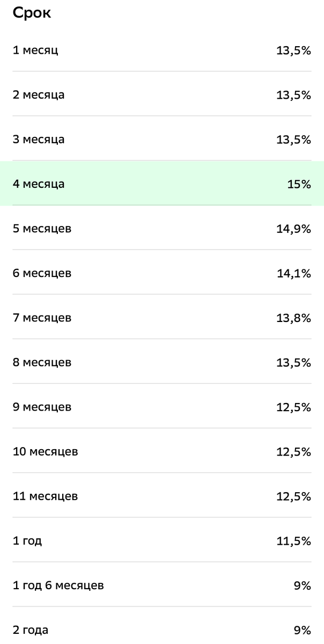Select the 6 месяцев row
The height and width of the screenshot is (644, 324).
click(162, 273)
